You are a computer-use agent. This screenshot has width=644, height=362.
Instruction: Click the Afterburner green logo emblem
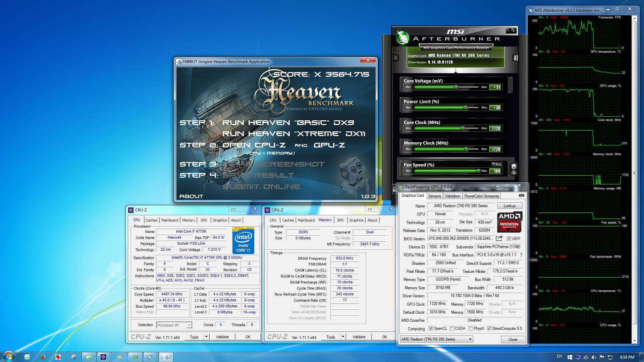click(x=402, y=38)
